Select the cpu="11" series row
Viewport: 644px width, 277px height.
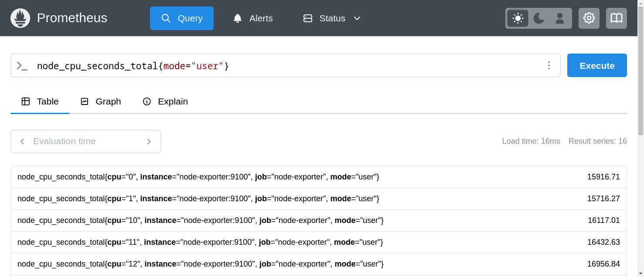pyautogui.click(x=319, y=243)
